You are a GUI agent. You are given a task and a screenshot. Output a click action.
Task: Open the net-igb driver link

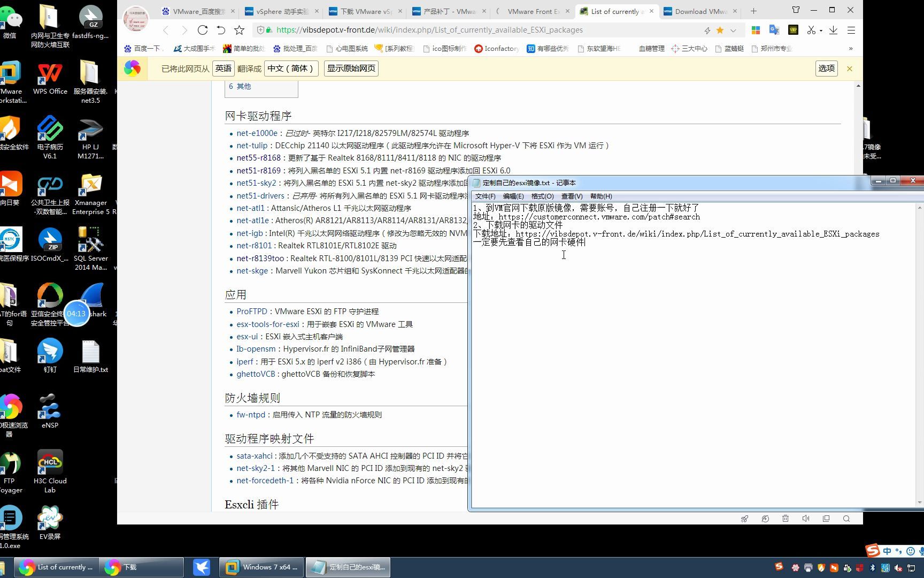pyautogui.click(x=250, y=233)
